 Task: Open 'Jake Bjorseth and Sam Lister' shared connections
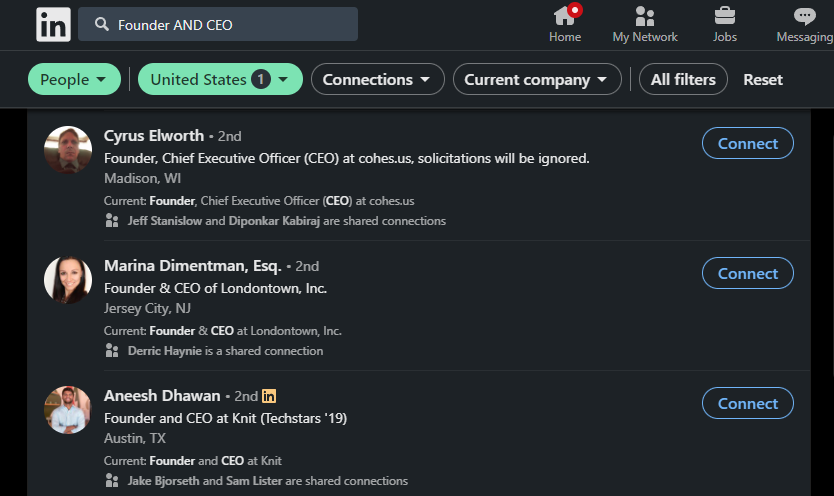(268, 481)
